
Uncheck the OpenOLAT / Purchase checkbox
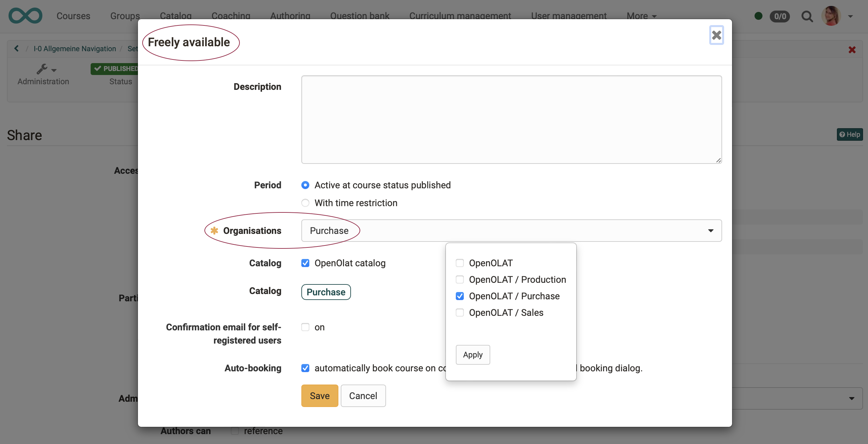[459, 296]
